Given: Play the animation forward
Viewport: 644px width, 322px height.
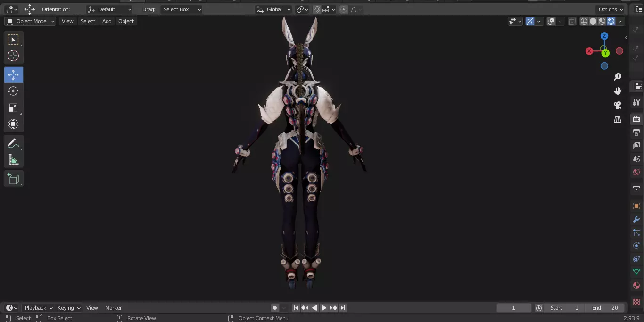Looking at the screenshot, I should [324, 308].
